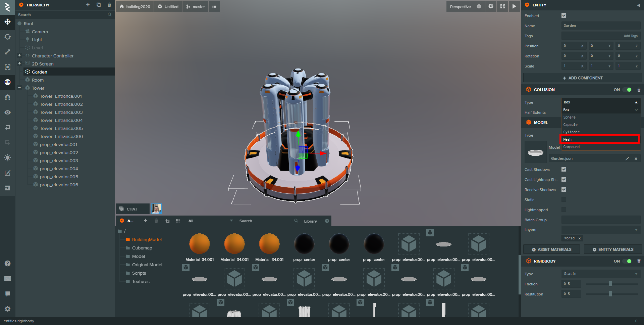The height and width of the screenshot is (325, 644).
Task: Duplicate the selected entity in Hierarchy
Action: [99, 5]
